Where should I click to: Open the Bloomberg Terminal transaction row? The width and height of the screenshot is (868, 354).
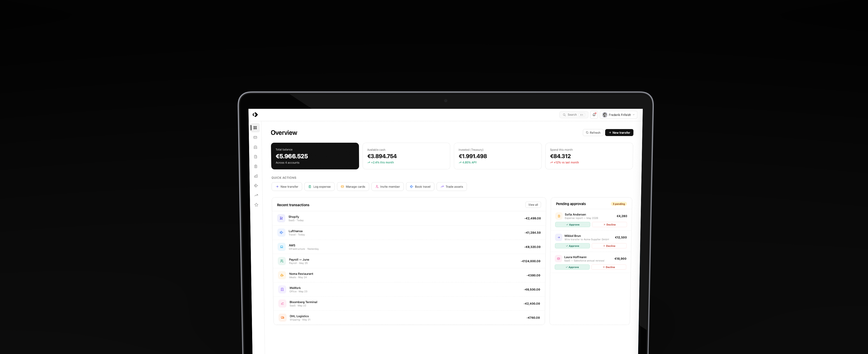pyautogui.click(x=409, y=303)
